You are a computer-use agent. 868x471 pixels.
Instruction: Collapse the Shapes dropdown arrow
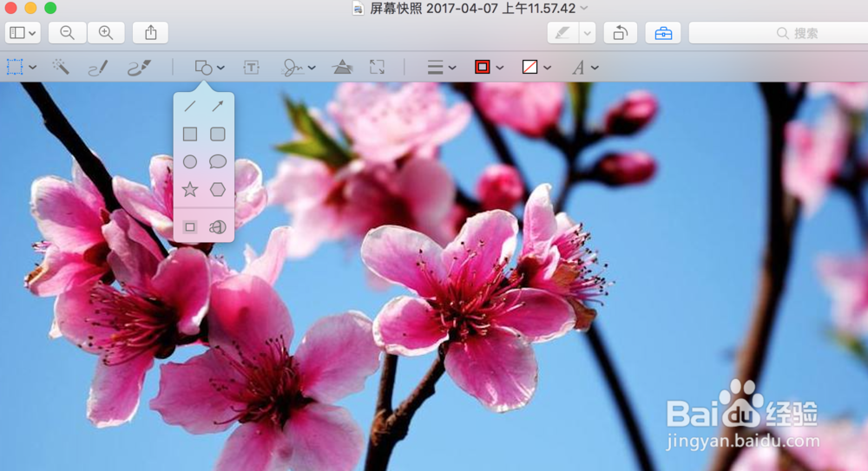pyautogui.click(x=220, y=68)
